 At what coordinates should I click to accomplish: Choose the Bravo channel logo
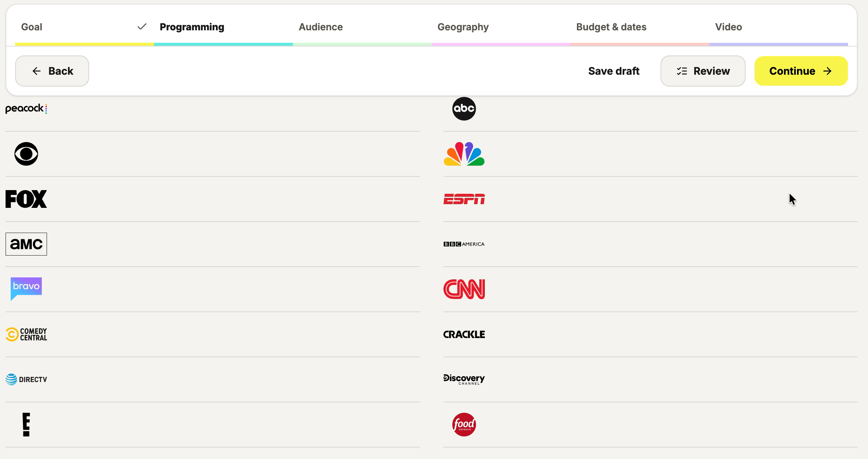26,289
